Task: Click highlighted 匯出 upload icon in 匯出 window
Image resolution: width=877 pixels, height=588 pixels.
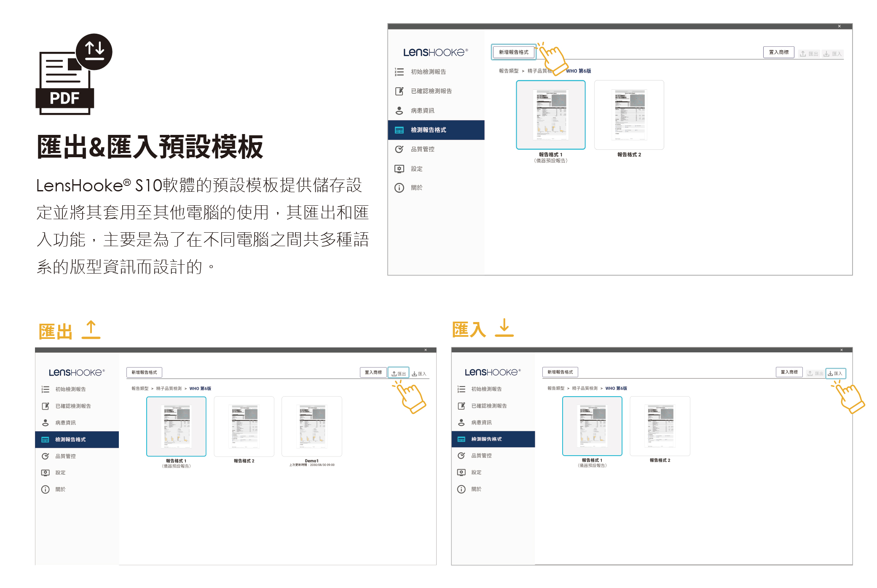Action: point(394,373)
